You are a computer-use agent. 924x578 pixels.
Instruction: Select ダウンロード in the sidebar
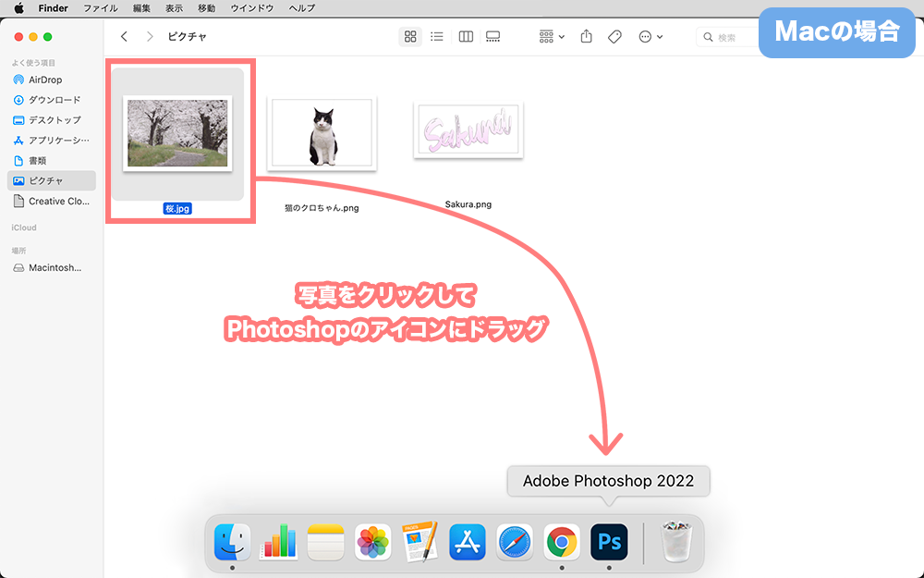point(51,100)
